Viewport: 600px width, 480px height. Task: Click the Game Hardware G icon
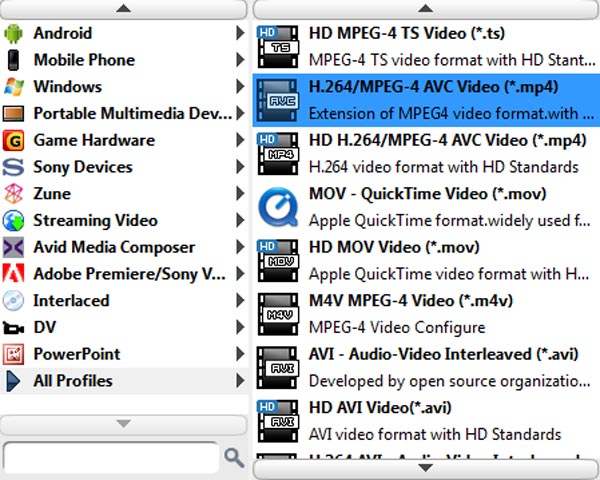coord(13,140)
